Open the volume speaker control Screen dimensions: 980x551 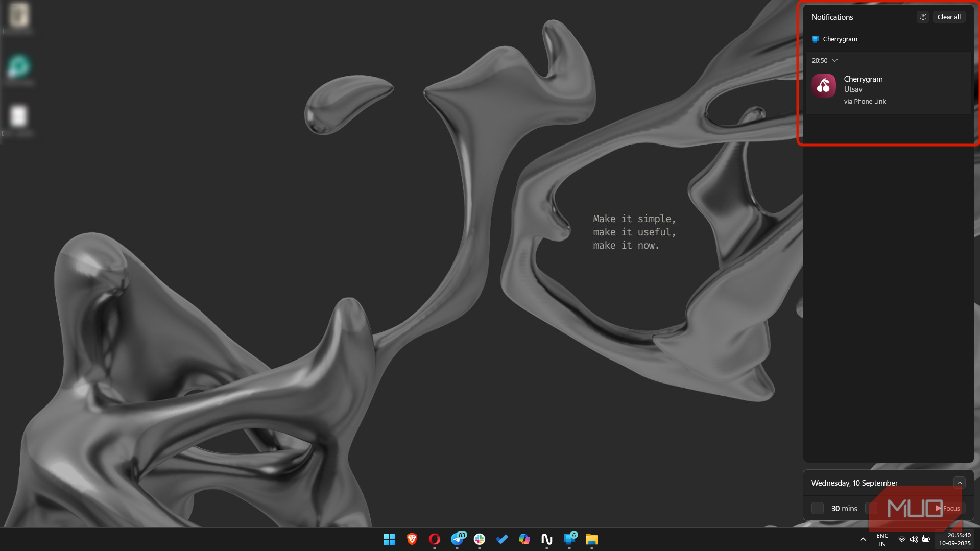914,539
